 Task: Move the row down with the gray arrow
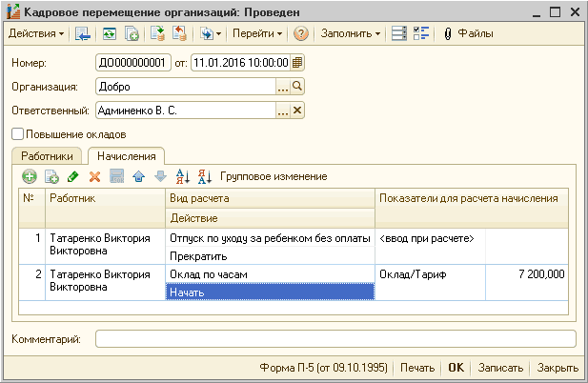(160, 176)
